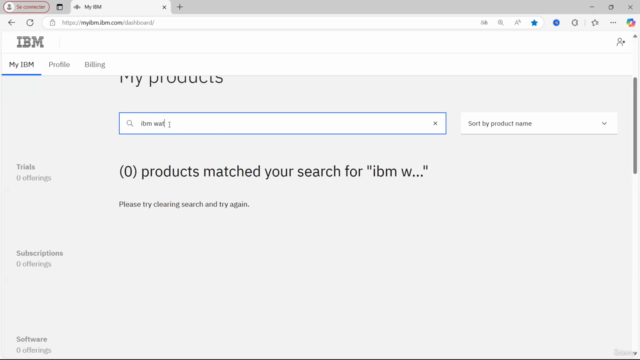
Task: Select the My IBM tab
Action: click(x=22, y=64)
